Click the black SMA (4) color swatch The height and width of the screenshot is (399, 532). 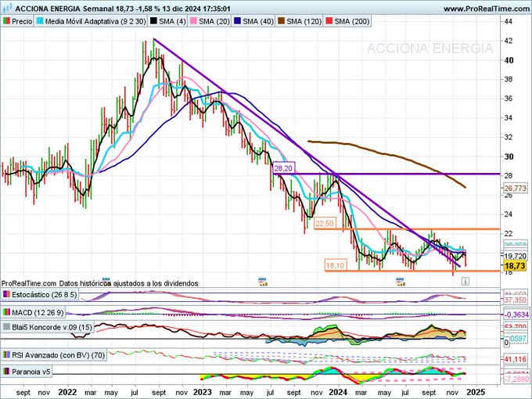point(153,21)
